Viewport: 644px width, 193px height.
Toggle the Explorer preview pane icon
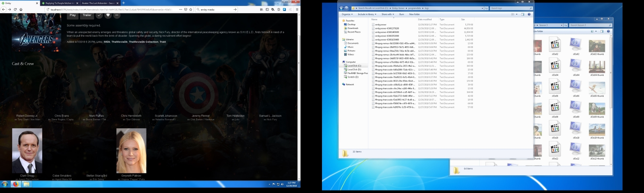coord(523,14)
